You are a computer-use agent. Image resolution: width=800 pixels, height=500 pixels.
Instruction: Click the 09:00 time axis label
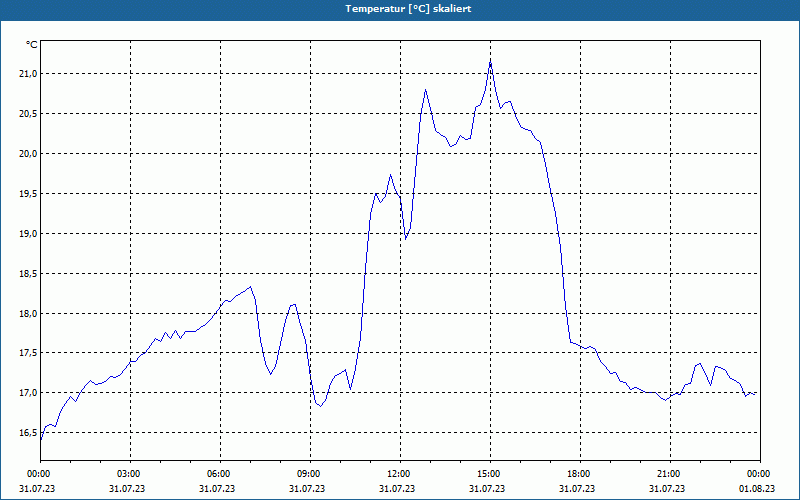click(x=310, y=474)
